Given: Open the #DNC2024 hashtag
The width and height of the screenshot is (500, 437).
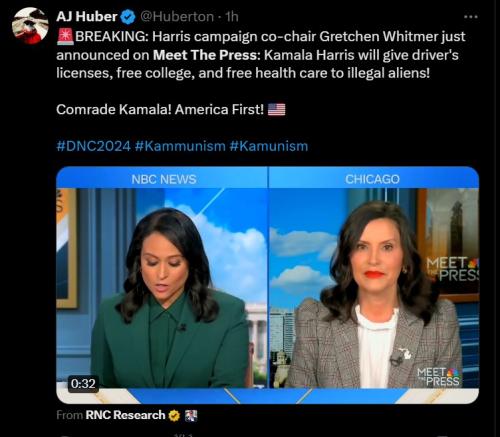Looking at the screenshot, I should coord(94,146).
